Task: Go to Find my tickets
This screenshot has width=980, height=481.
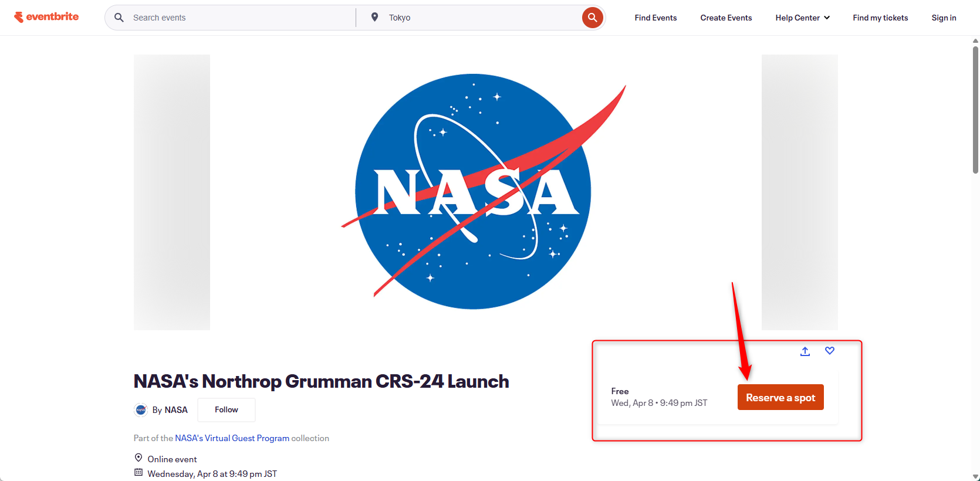Action: (x=880, y=18)
